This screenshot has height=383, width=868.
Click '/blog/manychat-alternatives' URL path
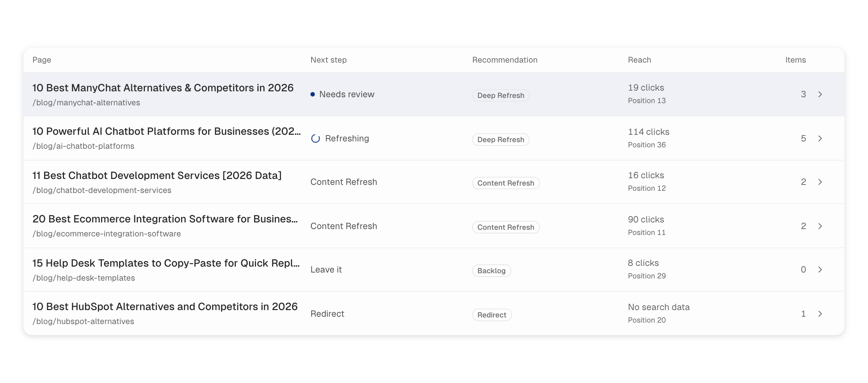(x=86, y=103)
